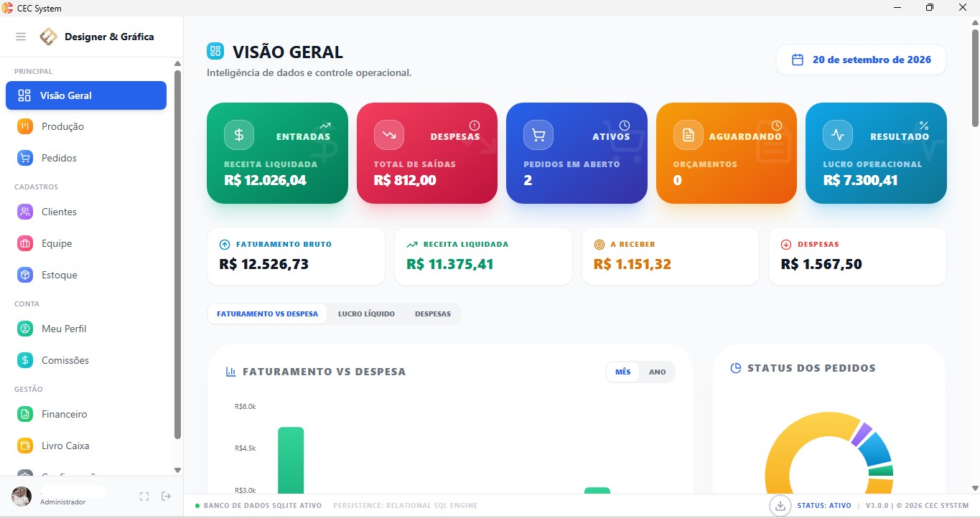Viewport: 980px width, 518px height.
Task: Open the ENTRADAS receita liquidada card
Action: click(x=277, y=153)
